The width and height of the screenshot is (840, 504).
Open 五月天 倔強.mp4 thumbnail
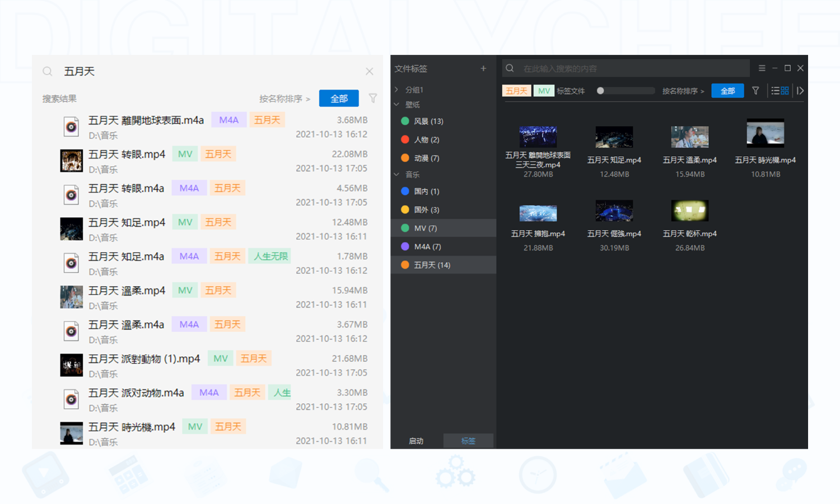point(614,211)
